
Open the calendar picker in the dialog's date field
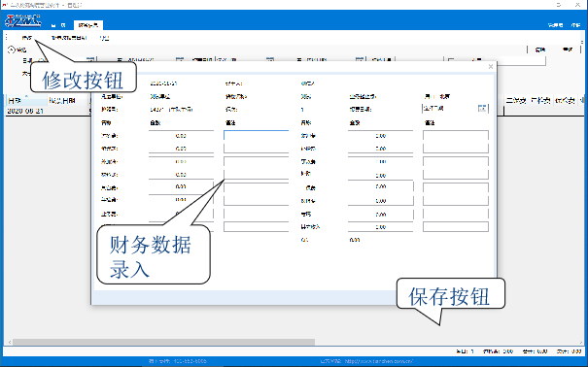482,108
